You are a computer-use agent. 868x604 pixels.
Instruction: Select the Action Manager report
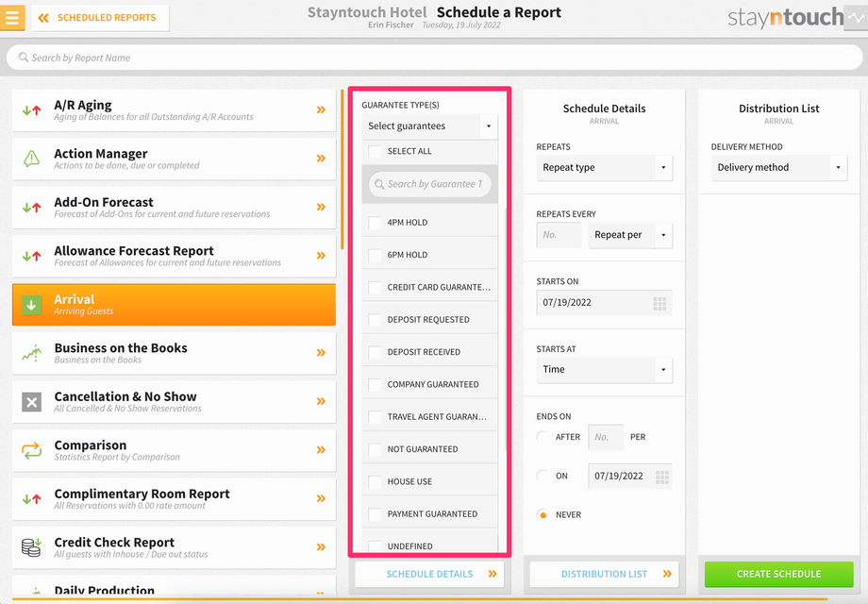[174, 159]
